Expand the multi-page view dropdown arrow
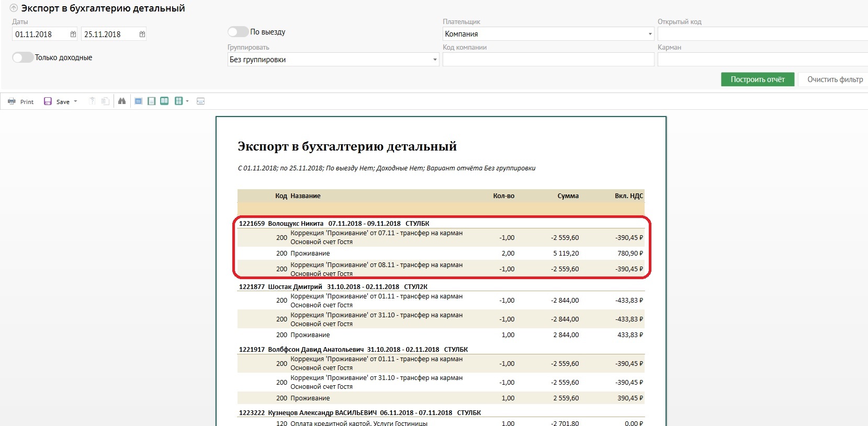This screenshot has height=426, width=868. tap(187, 101)
